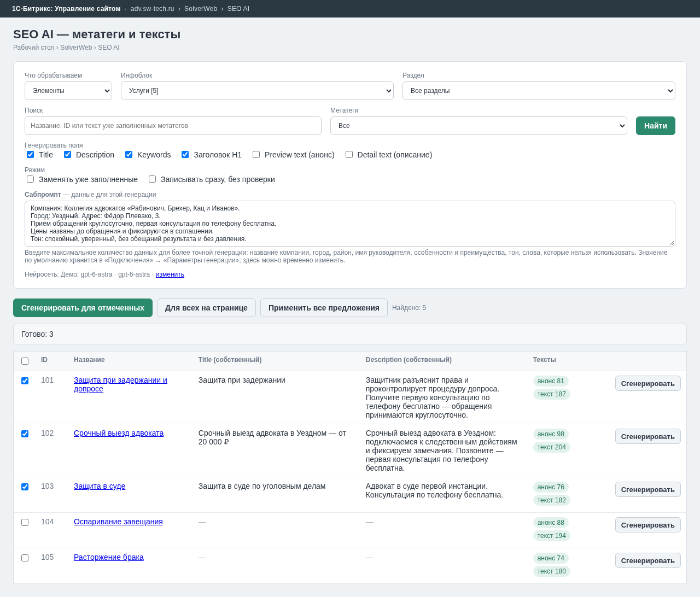The height and width of the screenshot is (597, 700).
Task: Uncheck the row 102 checkbox
Action: [x=25, y=434]
